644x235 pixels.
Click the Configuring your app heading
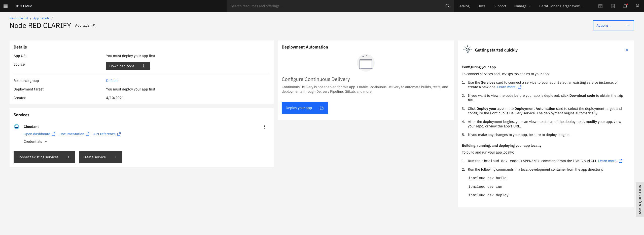(x=479, y=67)
